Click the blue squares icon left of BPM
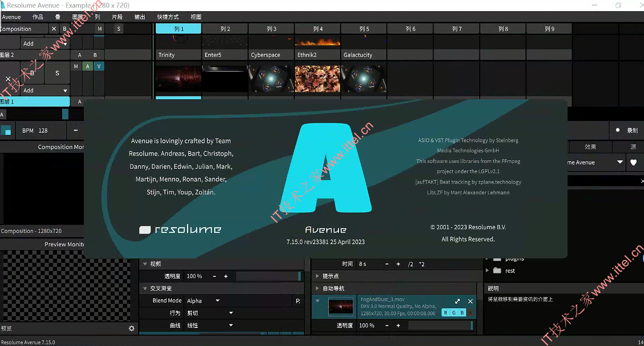 tap(6, 131)
